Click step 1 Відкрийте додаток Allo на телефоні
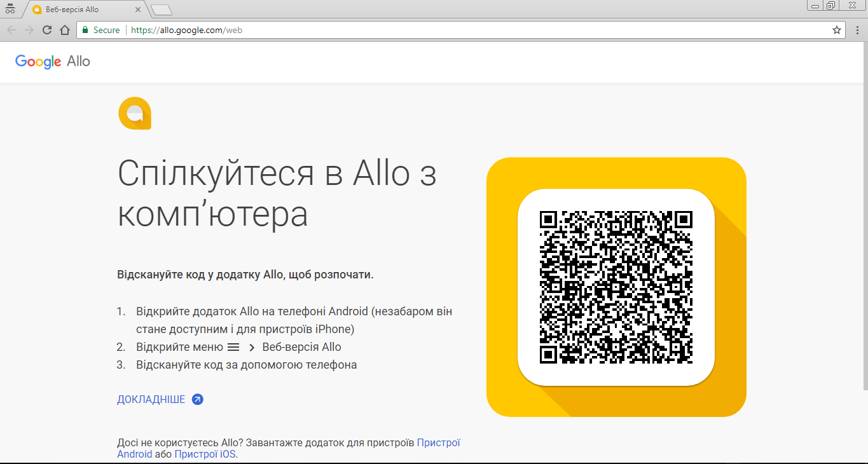 pyautogui.click(x=294, y=320)
